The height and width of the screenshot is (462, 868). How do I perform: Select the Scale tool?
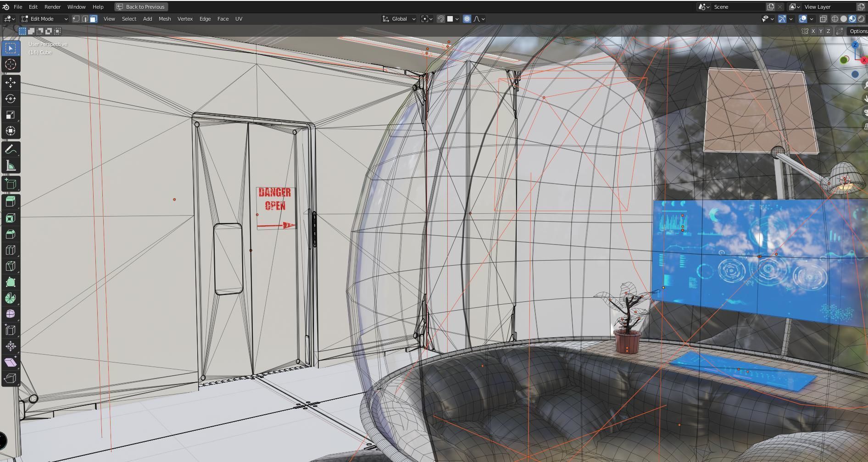(11, 115)
